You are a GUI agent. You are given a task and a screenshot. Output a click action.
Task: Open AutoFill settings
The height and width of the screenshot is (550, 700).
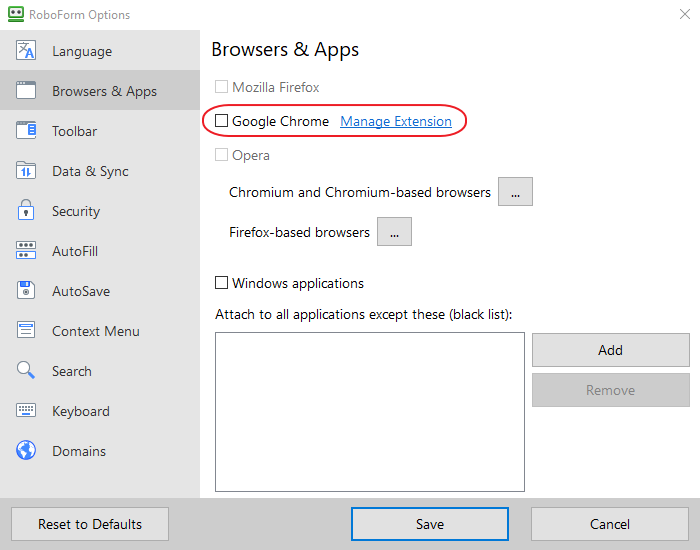(100, 250)
